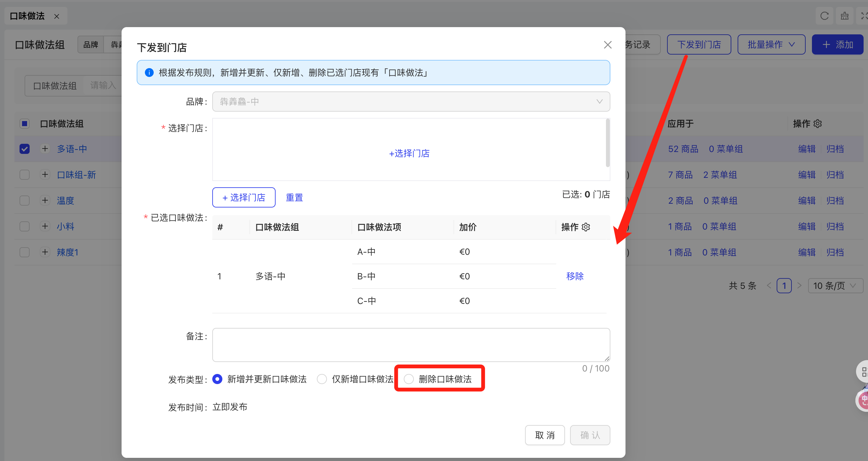This screenshot has width=868, height=461.
Task: Click the gear icon beside 操作 in main table
Action: 818,124
